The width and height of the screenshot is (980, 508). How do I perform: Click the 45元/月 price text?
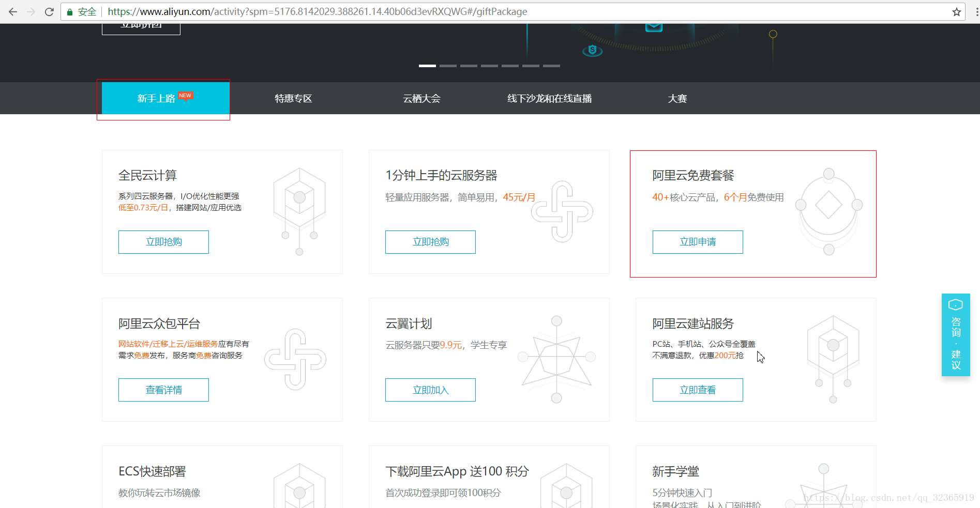(x=519, y=197)
